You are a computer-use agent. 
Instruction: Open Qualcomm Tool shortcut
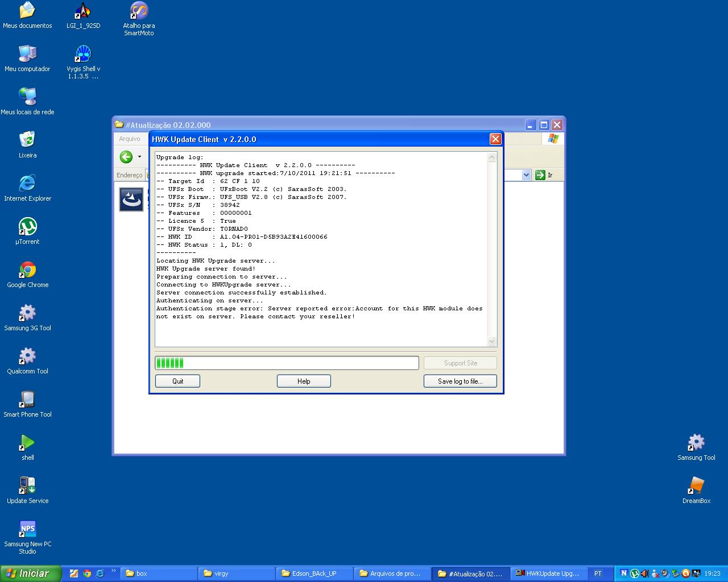(x=27, y=361)
